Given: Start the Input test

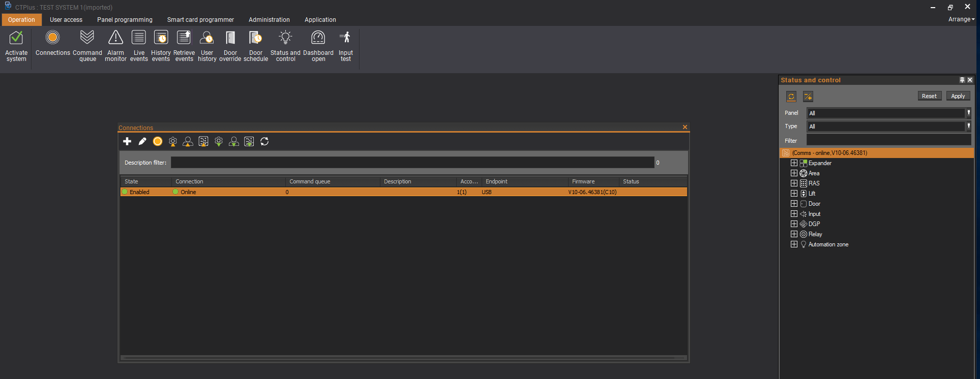Looking at the screenshot, I should pos(346,46).
